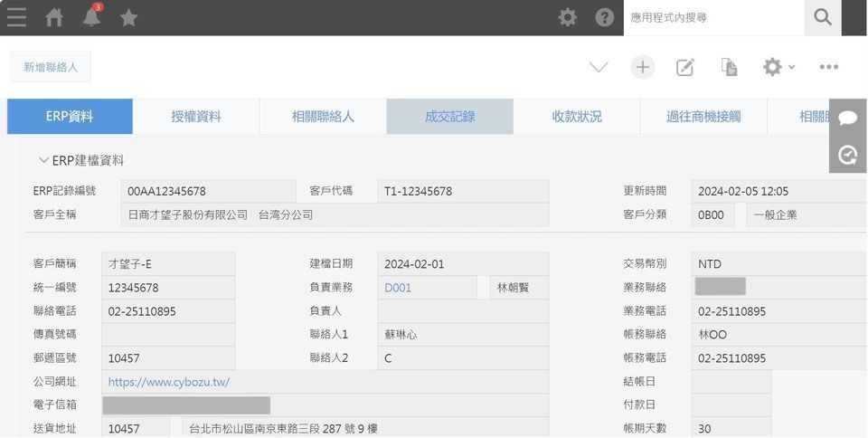
Task: Click the empty 結帳日 field
Action: coord(731,382)
